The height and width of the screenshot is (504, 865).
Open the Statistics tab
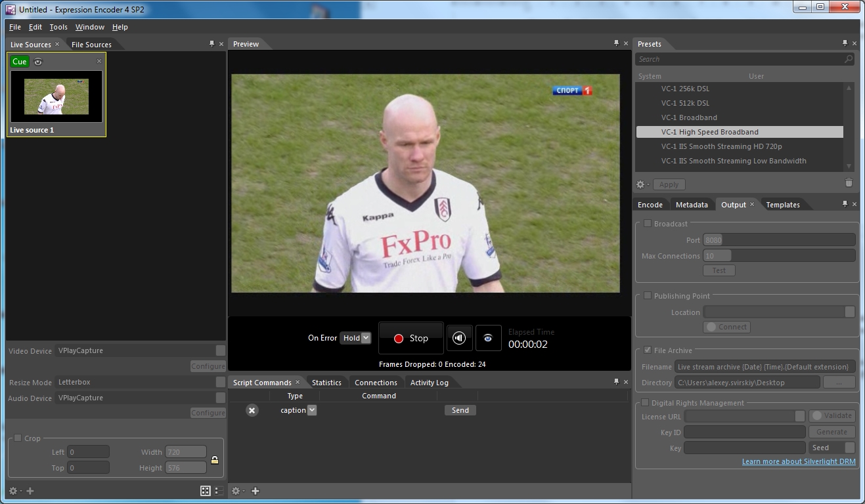(326, 383)
